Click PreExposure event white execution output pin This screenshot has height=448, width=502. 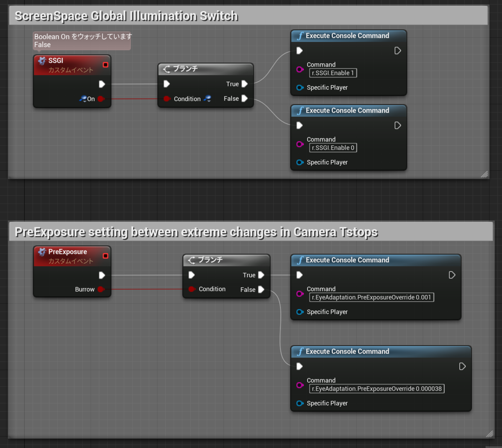(x=102, y=275)
